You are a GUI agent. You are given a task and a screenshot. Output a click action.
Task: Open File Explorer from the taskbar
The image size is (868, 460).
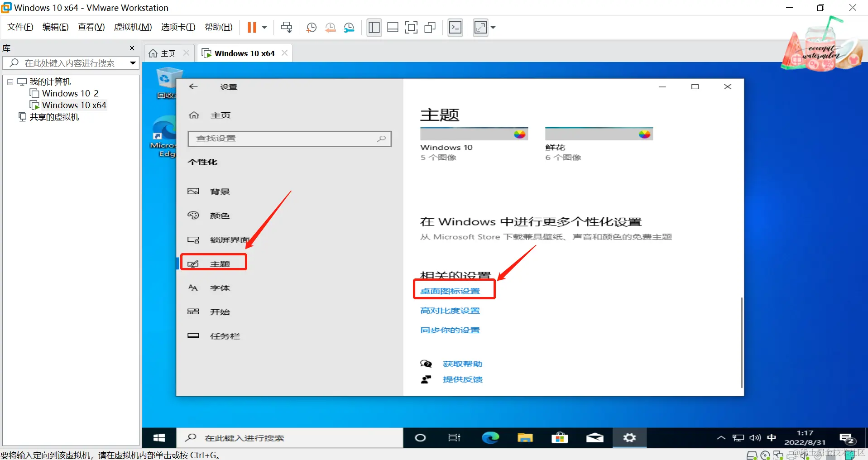pyautogui.click(x=525, y=438)
